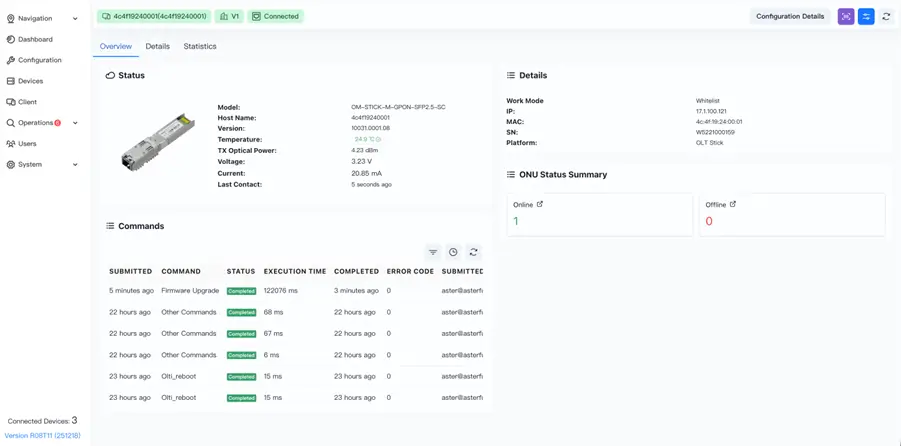Click the Configuration Details button
The image size is (901, 446).
[790, 17]
